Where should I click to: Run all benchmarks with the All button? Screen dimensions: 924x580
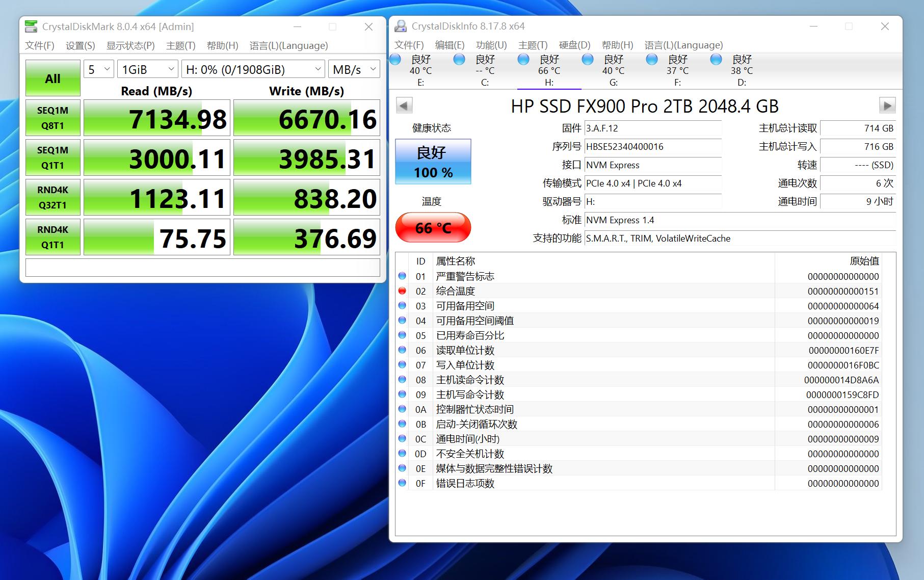coord(52,78)
